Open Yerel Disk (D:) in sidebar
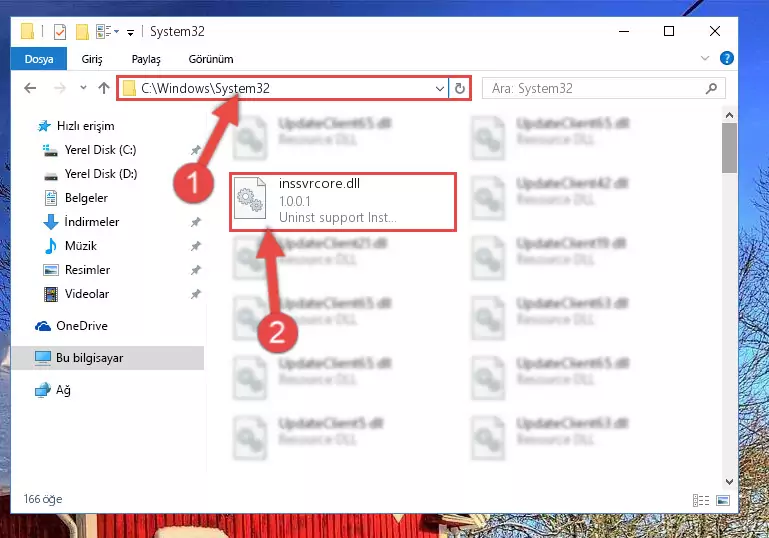The height and width of the screenshot is (538, 769). [90, 174]
